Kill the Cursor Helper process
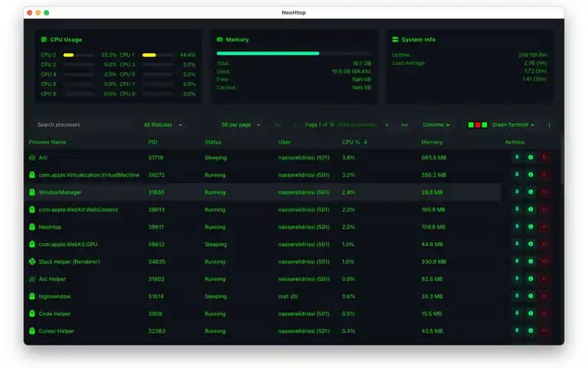The image size is (588, 368). click(x=544, y=330)
